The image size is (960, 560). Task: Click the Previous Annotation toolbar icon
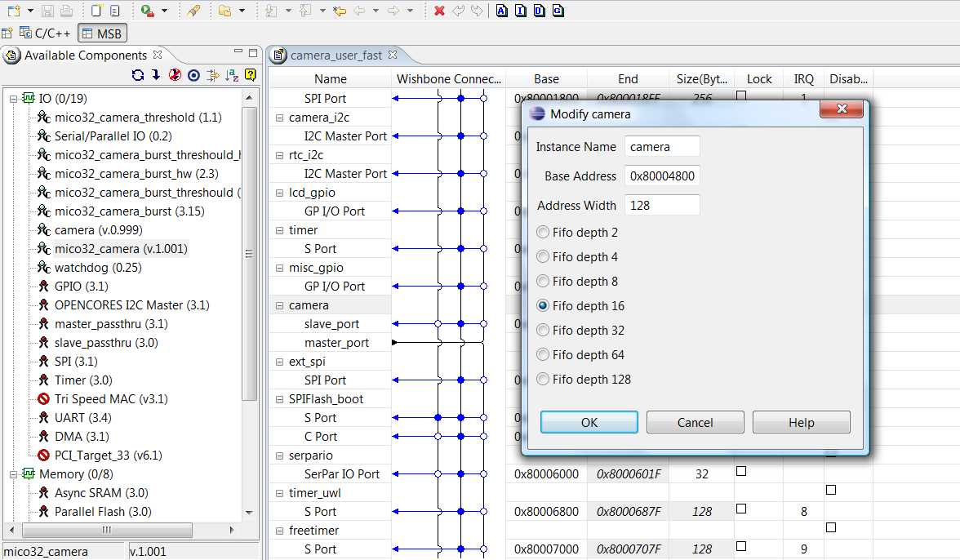[x=305, y=11]
